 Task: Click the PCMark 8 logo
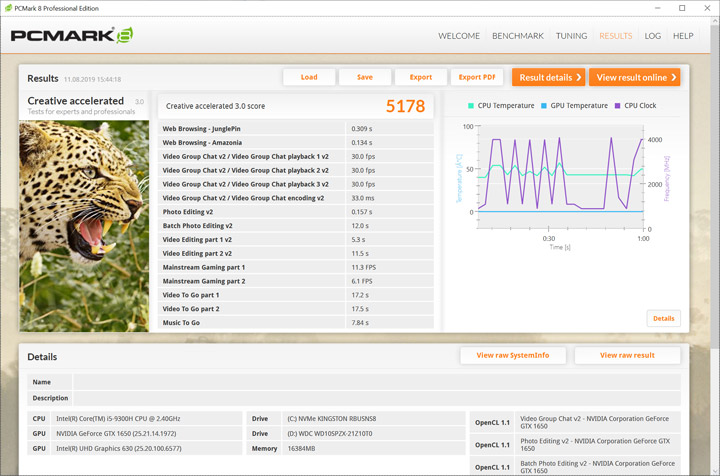pyautogui.click(x=72, y=35)
